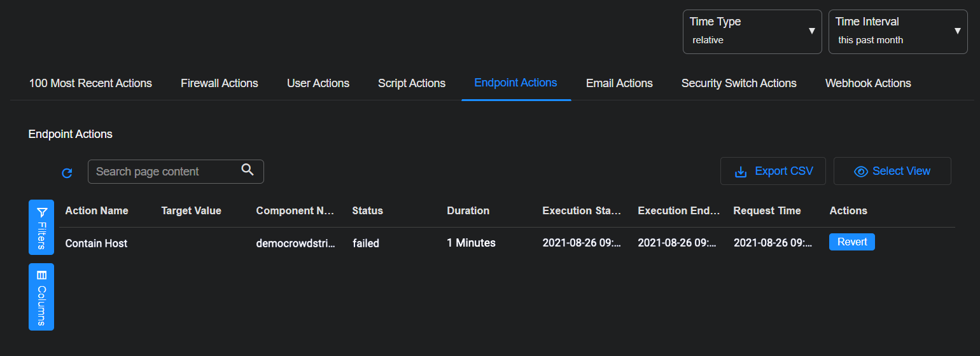Expand the Time Interval dropdown
This screenshot has width=980, height=356.
pos(897,31)
